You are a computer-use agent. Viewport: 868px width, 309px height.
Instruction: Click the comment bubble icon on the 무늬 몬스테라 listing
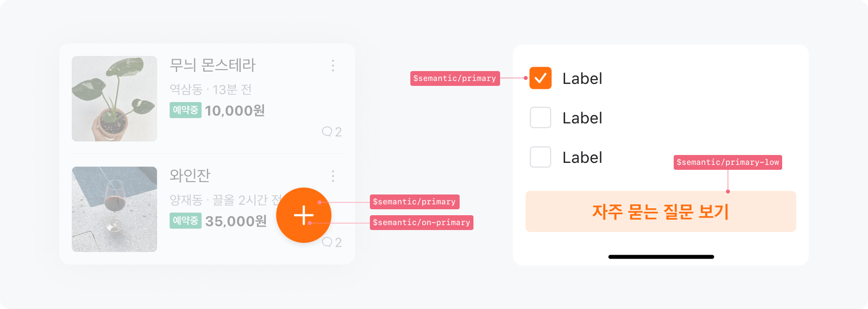(x=327, y=131)
